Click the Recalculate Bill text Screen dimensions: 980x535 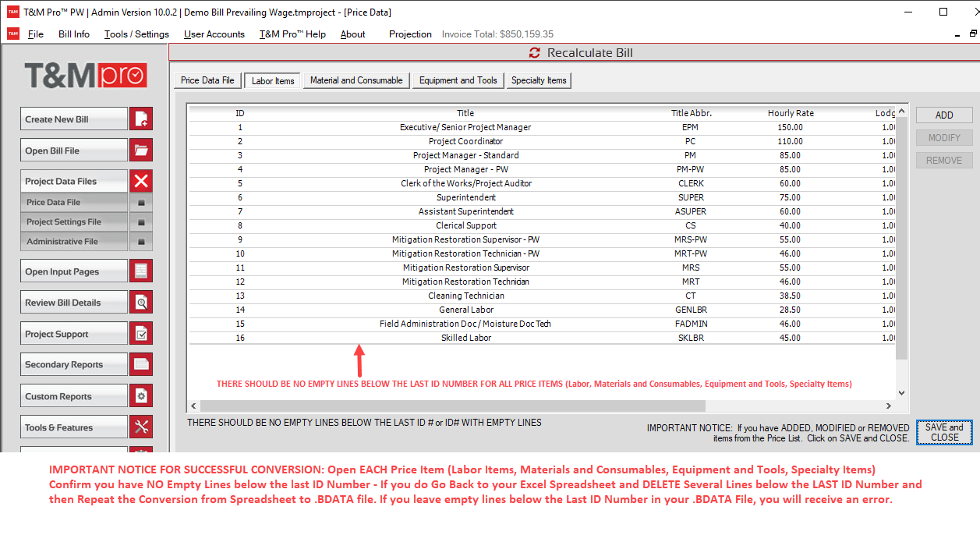590,53
